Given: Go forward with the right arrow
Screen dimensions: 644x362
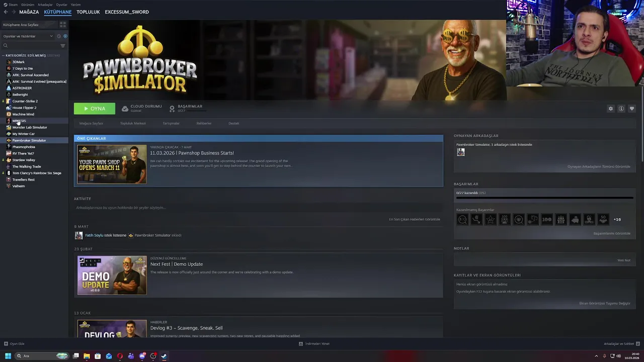Looking at the screenshot, I should click(x=13, y=12).
